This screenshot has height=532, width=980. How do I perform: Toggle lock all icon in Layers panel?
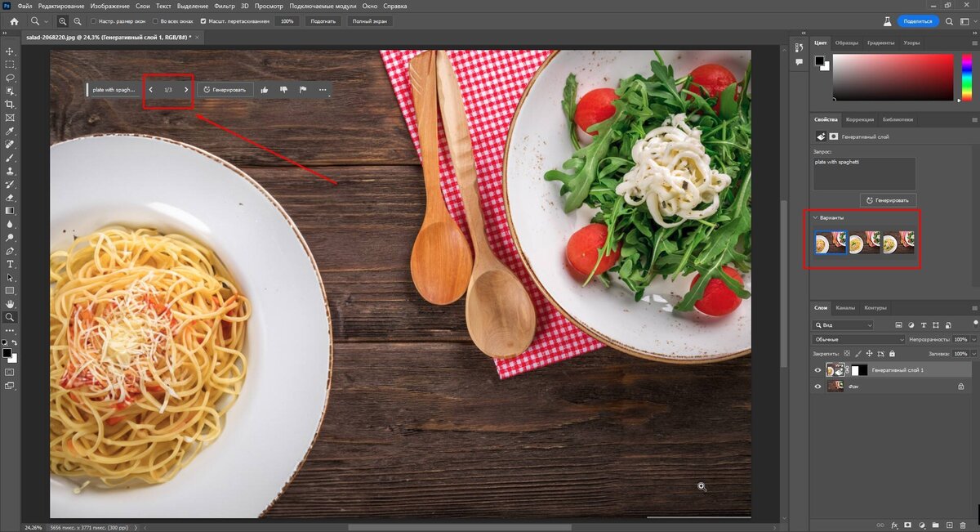point(891,354)
